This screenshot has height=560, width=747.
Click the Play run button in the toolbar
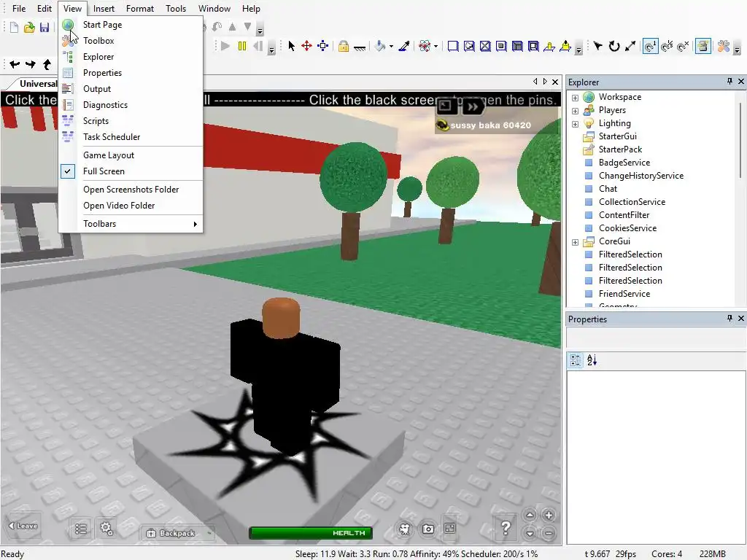(x=225, y=46)
